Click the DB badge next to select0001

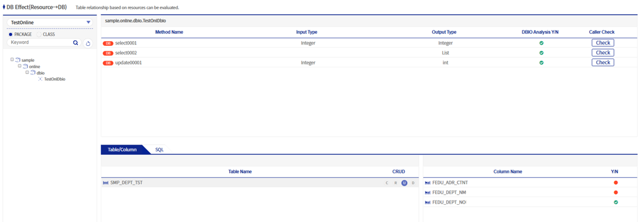[108, 43]
